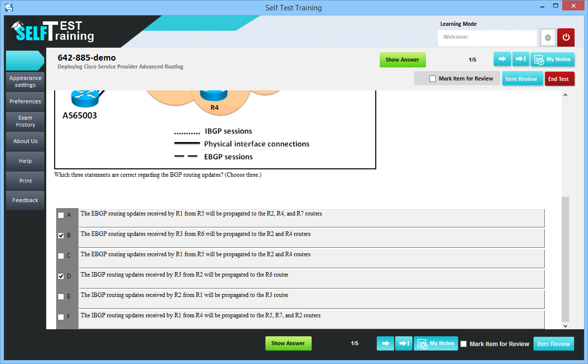Click the blank teal sidebar tab
This screenshot has height=364, width=588.
[x=25, y=61]
